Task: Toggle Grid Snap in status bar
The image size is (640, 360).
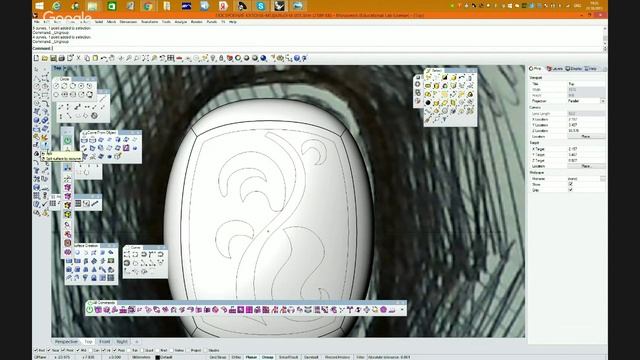Action: (x=218, y=357)
